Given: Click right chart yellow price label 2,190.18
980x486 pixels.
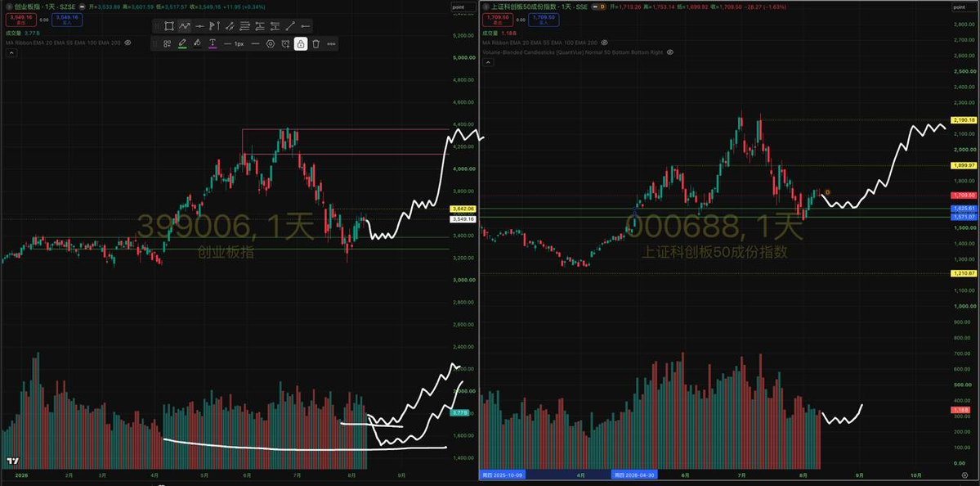Looking at the screenshot, I should pyautogui.click(x=962, y=119).
